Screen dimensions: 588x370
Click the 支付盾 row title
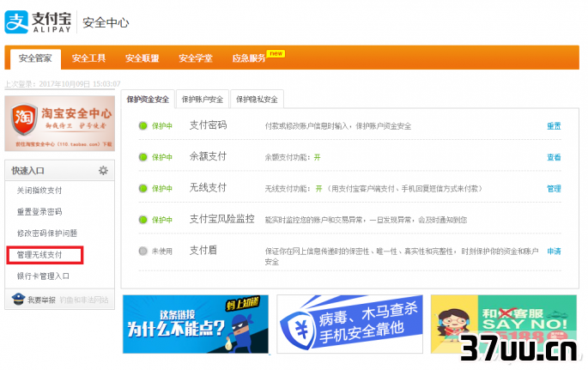[x=203, y=250]
